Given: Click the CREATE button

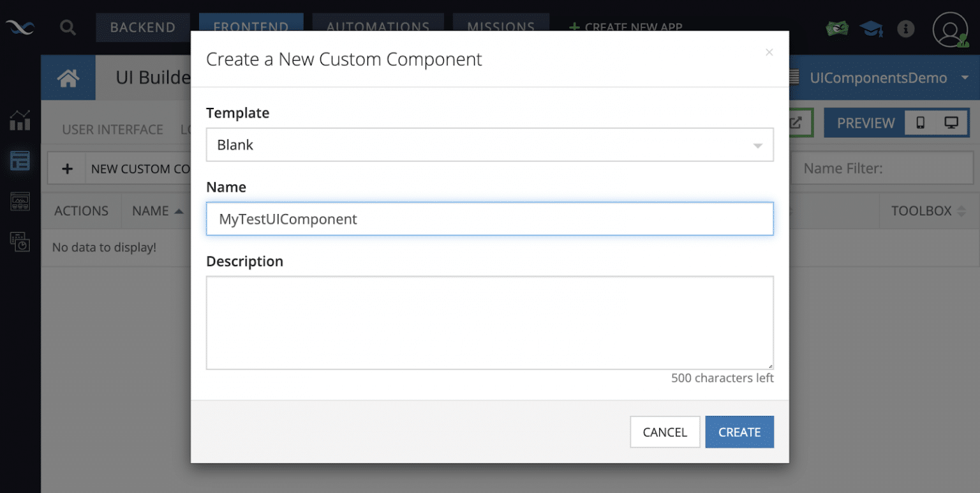Looking at the screenshot, I should (739, 432).
